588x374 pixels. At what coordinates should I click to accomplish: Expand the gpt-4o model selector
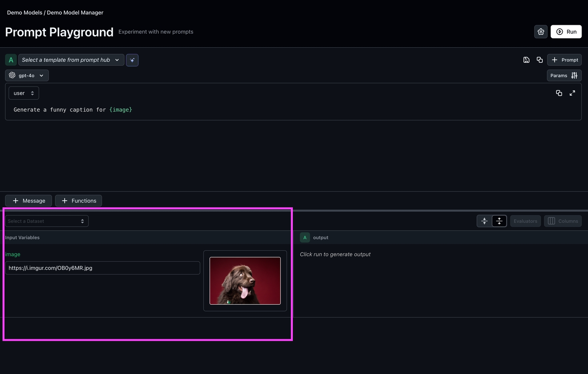click(x=27, y=75)
